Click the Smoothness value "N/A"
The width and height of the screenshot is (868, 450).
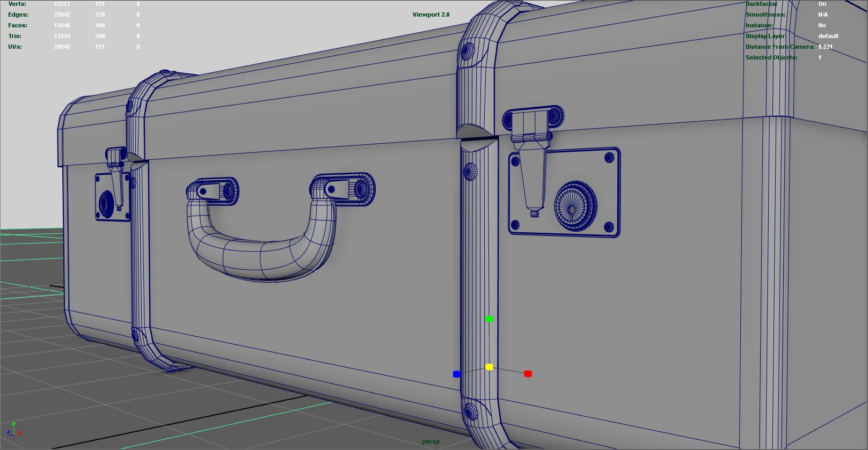pyautogui.click(x=823, y=14)
